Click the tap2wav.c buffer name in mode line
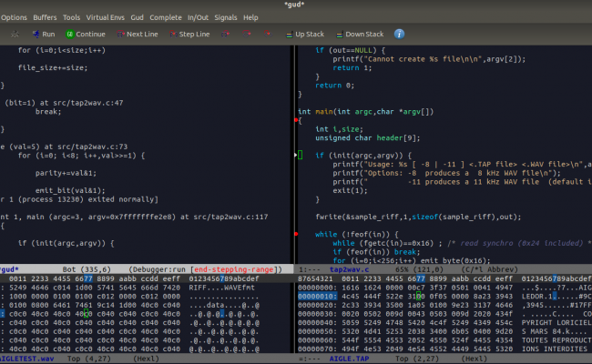This screenshot has width=592, height=364. click(x=349, y=269)
